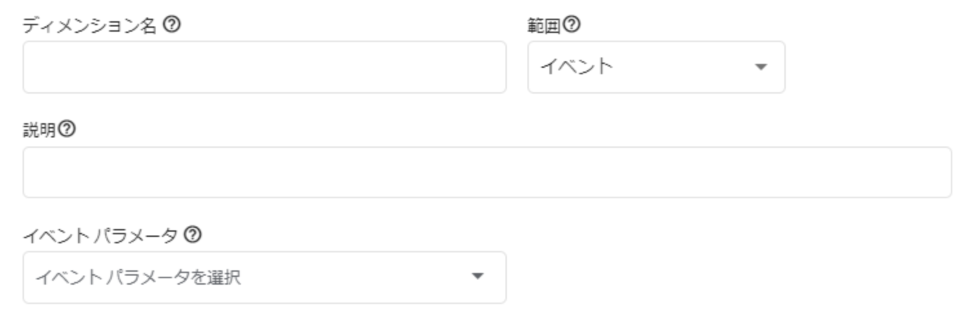Place cursor in the wide description box

487,172
